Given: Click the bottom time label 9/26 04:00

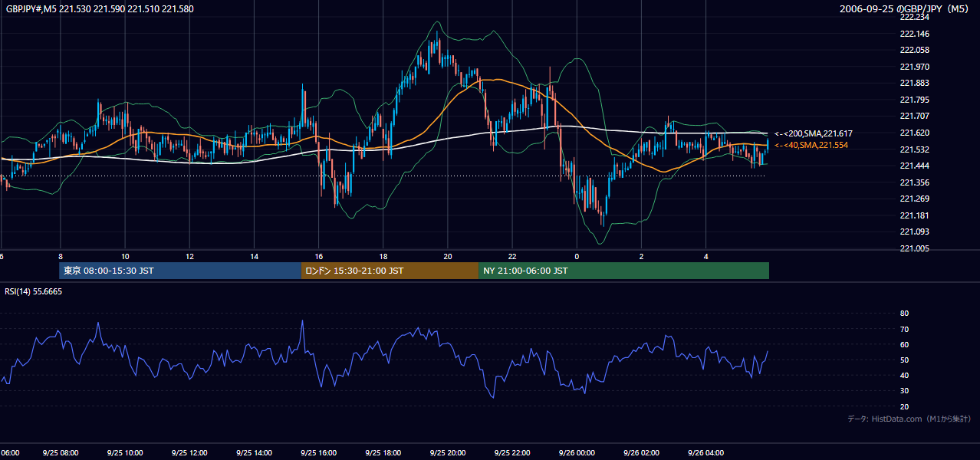Looking at the screenshot, I should click(706, 453).
